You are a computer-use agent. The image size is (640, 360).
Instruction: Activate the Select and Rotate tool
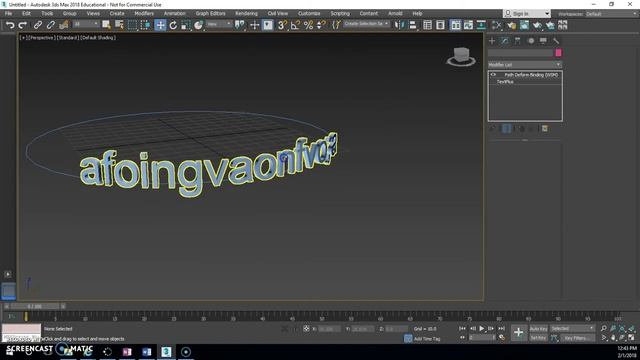(173, 25)
